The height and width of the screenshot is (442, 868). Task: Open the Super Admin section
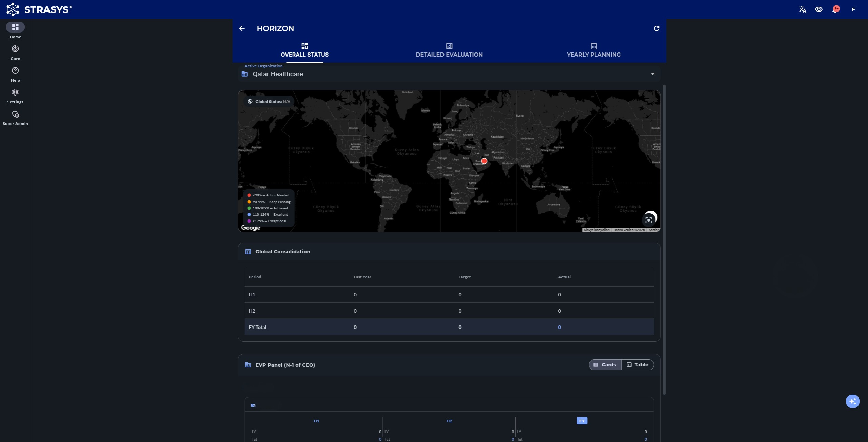click(x=15, y=114)
